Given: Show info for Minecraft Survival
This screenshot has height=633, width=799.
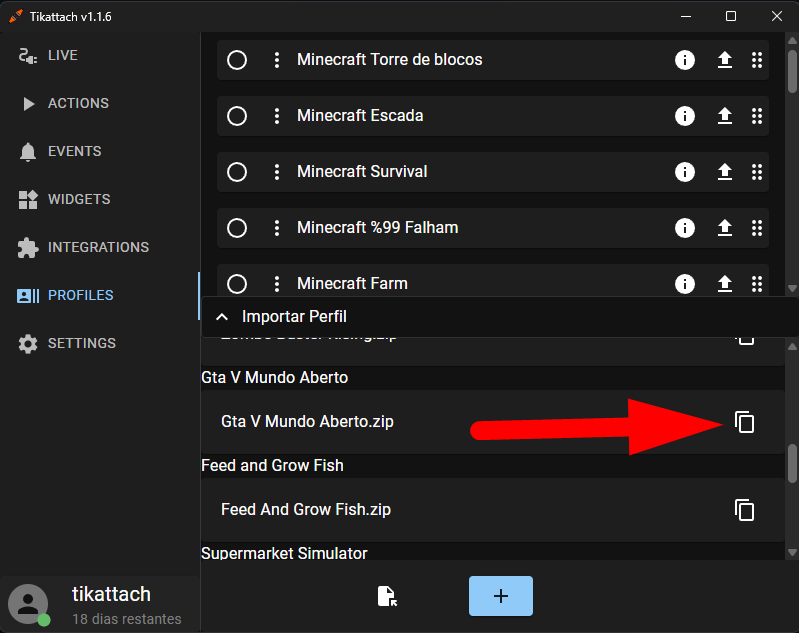Looking at the screenshot, I should point(685,172).
